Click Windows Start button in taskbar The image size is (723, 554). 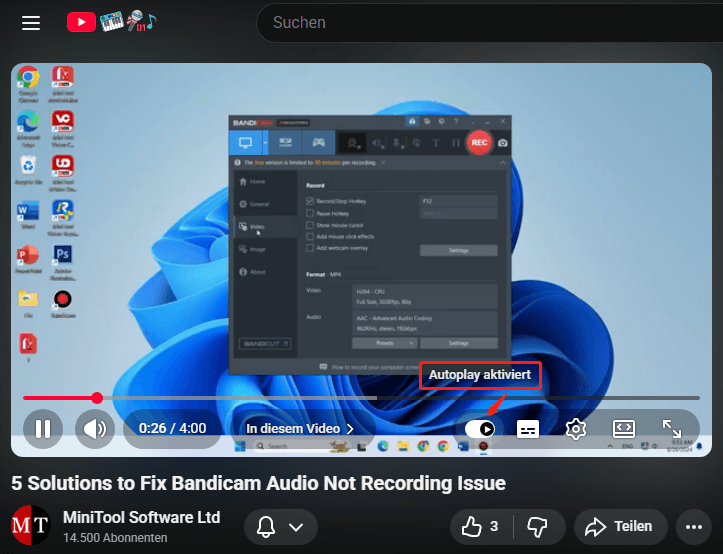pos(240,446)
